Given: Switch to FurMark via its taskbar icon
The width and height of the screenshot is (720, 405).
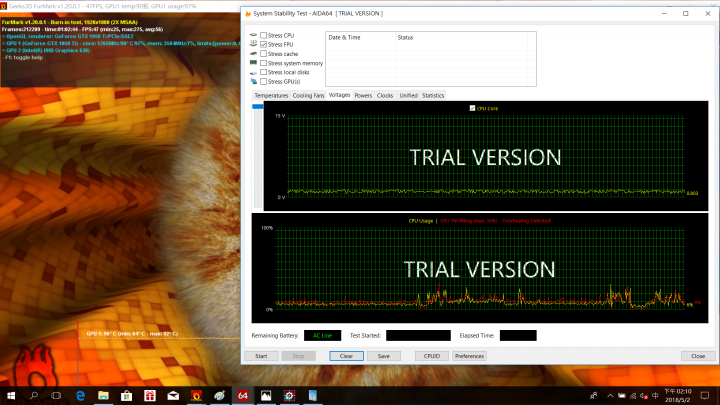Looking at the screenshot, I should [x=196, y=395].
